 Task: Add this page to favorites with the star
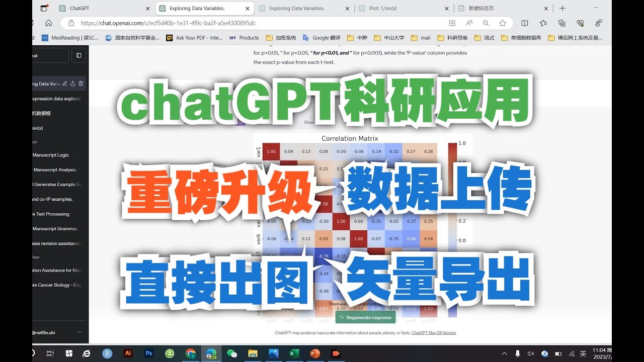(x=502, y=23)
